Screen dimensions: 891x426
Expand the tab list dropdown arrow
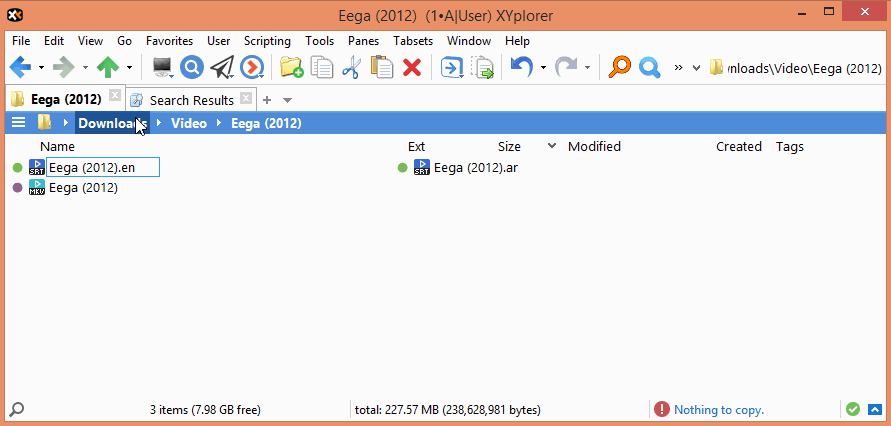[287, 100]
